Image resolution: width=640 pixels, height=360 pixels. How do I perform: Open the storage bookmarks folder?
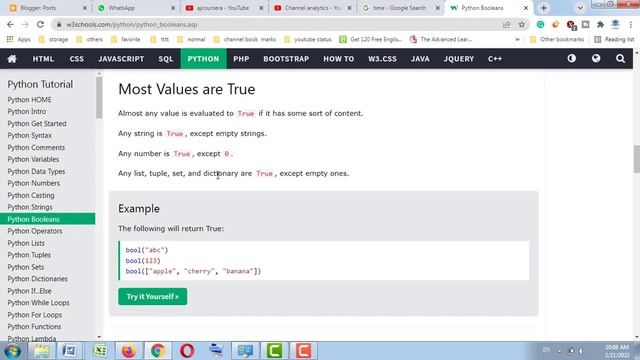[53, 39]
